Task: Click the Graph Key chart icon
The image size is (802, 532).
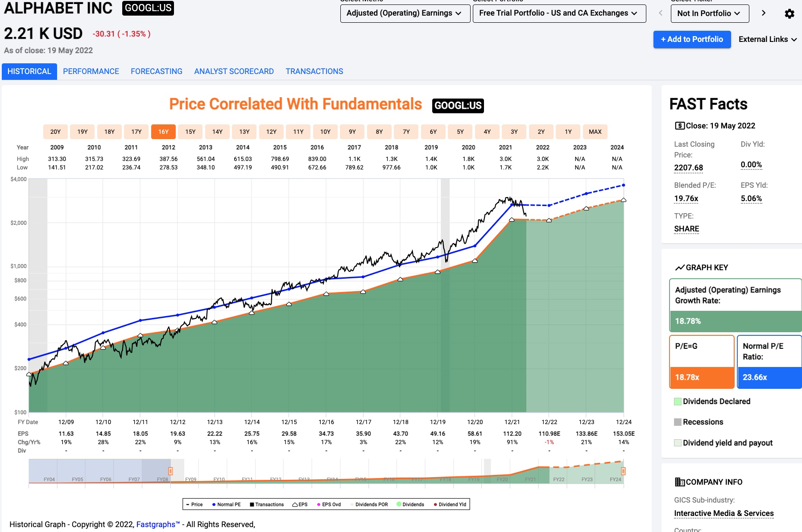Action: (x=679, y=268)
